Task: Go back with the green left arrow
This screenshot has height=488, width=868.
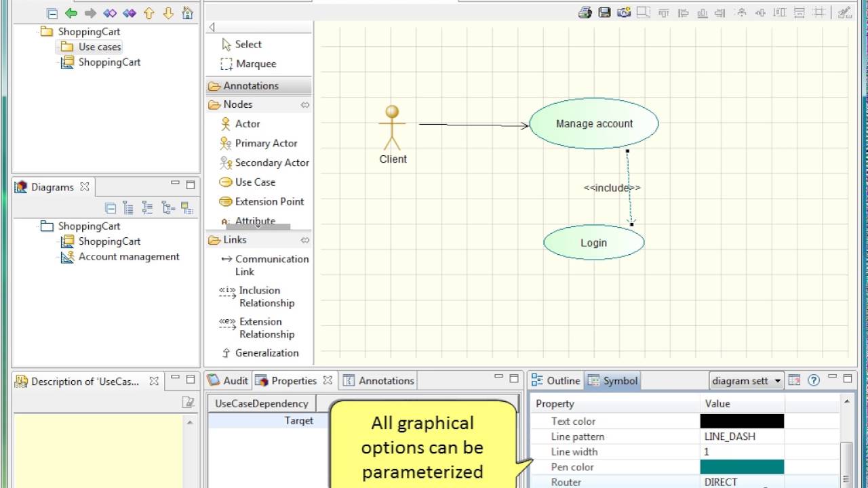Action: (x=71, y=13)
